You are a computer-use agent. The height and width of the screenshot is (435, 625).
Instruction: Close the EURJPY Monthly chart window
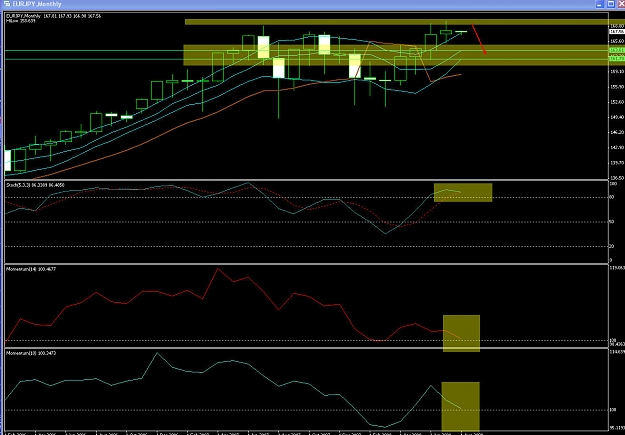click(621, 4)
